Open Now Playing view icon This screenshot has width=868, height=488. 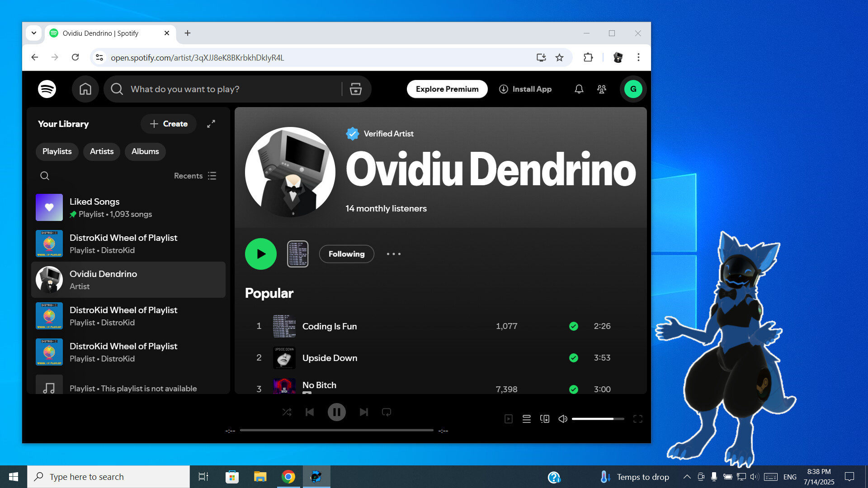[509, 419]
